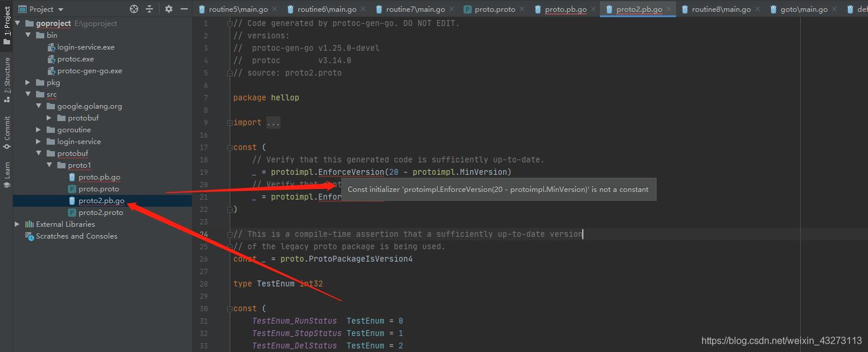
Task: Collapse the bin folder
Action: coord(28,35)
